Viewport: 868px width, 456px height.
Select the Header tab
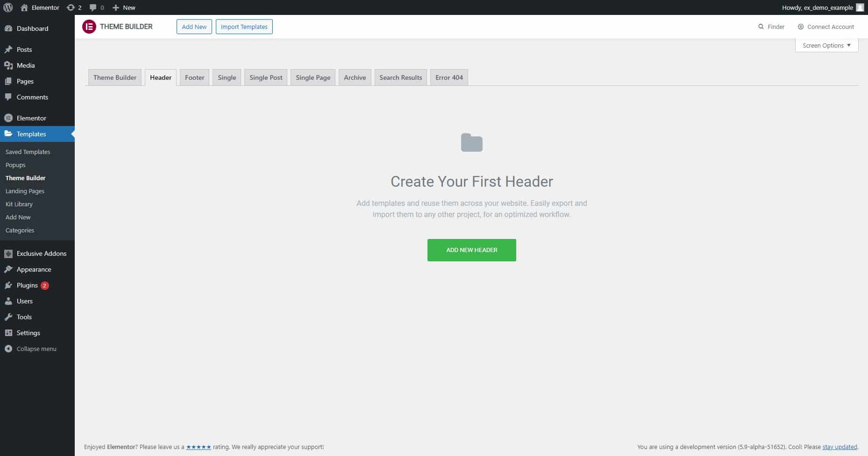coord(161,77)
